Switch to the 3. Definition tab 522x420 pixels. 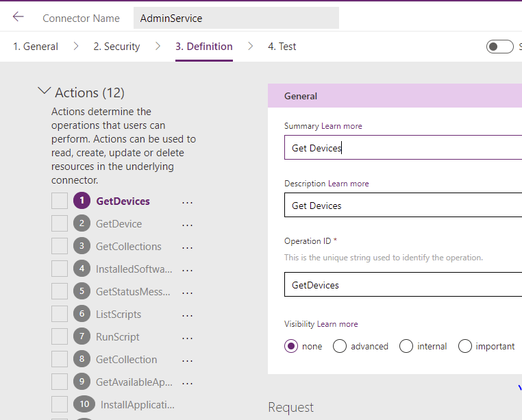[x=204, y=47]
